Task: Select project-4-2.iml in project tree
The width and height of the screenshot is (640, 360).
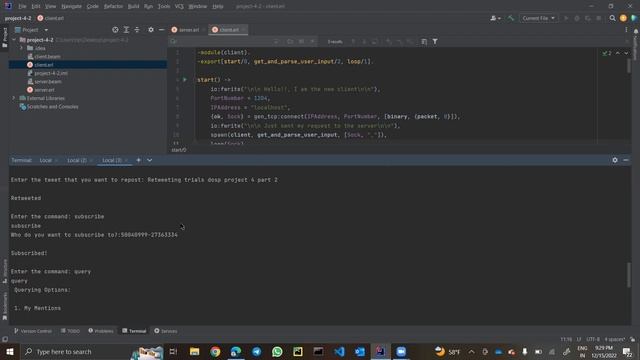Action: [x=51, y=73]
